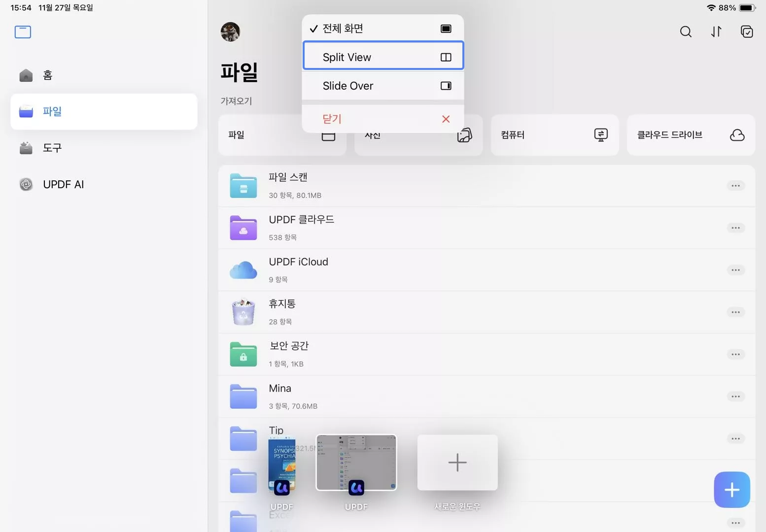The image size is (766, 532).
Task: Open options menu for UPDF 클라우드
Action: point(735,228)
